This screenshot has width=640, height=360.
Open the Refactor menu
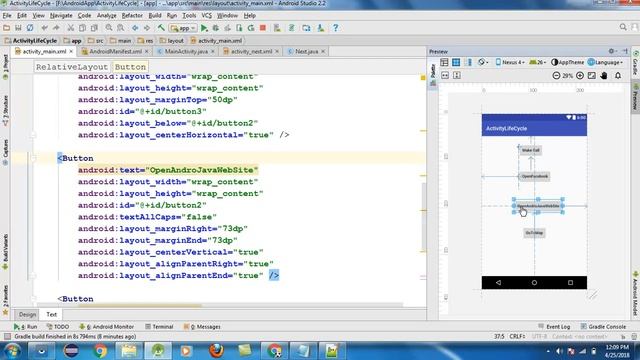(x=132, y=16)
